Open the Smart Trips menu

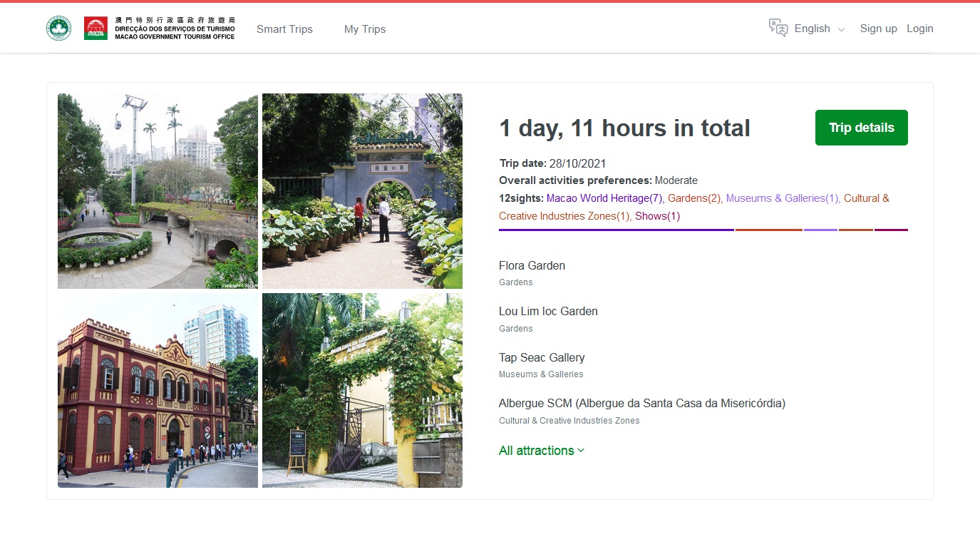coord(284,29)
